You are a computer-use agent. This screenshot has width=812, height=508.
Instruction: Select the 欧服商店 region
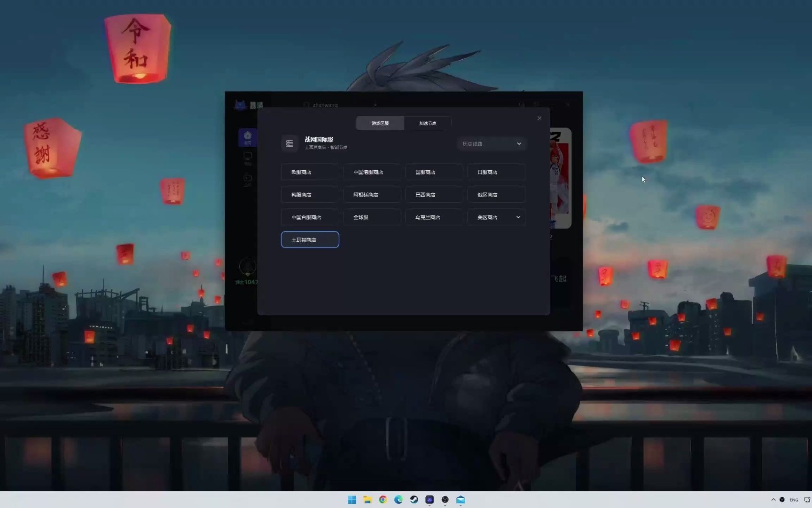[x=310, y=172]
